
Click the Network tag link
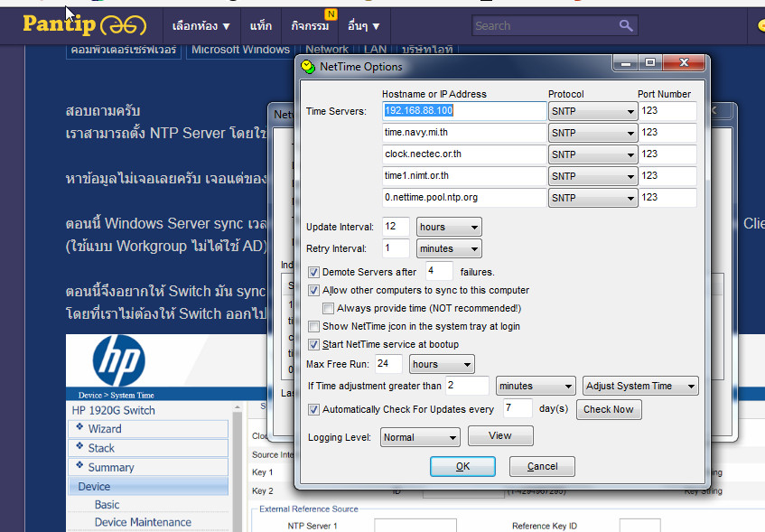pos(327,50)
